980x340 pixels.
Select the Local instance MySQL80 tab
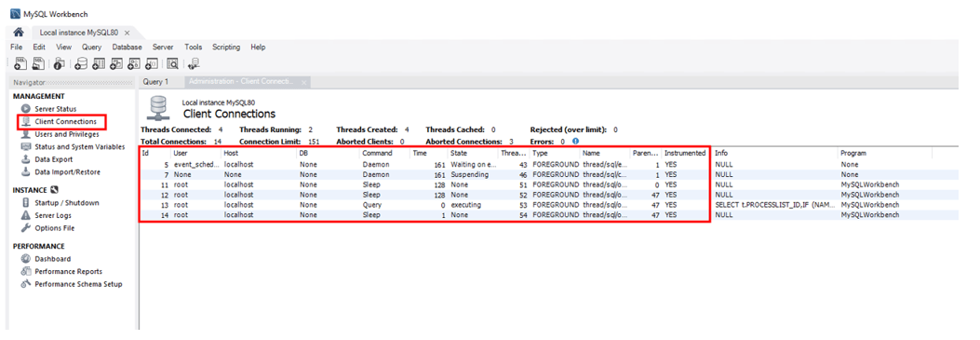click(x=79, y=33)
